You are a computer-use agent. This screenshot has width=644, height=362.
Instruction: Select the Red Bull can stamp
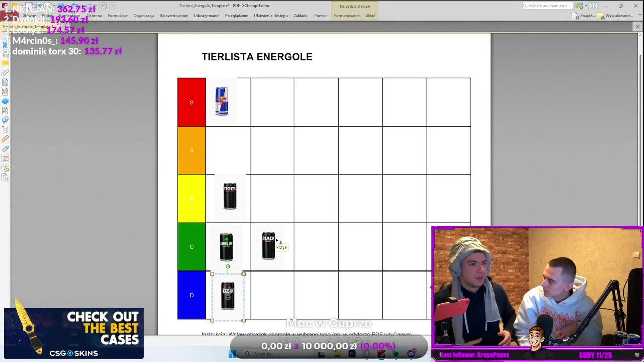pyautogui.click(x=221, y=101)
